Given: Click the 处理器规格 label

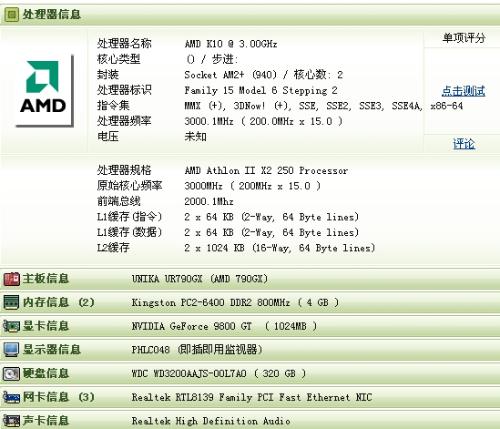Looking at the screenshot, I should [124, 170].
